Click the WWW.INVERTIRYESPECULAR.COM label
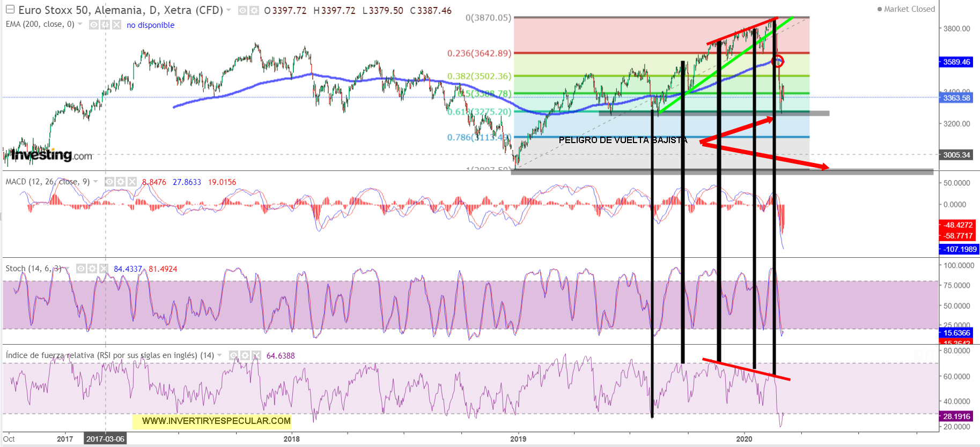 pyautogui.click(x=216, y=421)
